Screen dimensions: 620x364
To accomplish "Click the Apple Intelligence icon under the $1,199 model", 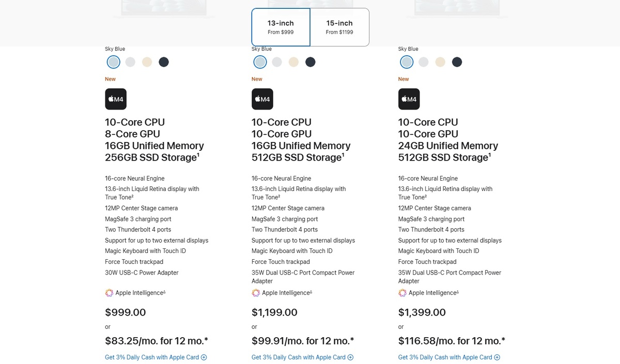I will (x=256, y=293).
